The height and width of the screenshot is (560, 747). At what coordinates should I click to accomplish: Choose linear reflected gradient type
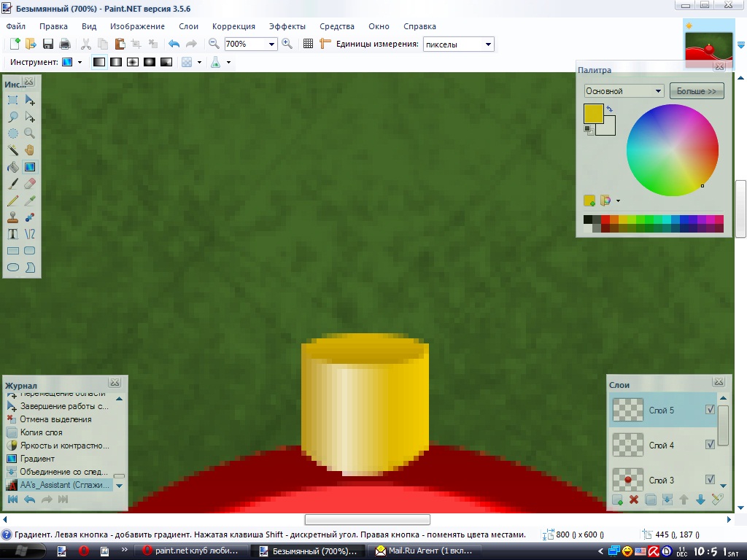pos(116,62)
